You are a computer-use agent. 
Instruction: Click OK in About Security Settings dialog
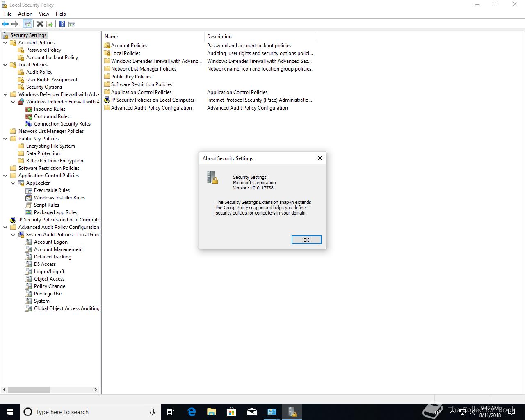click(306, 240)
